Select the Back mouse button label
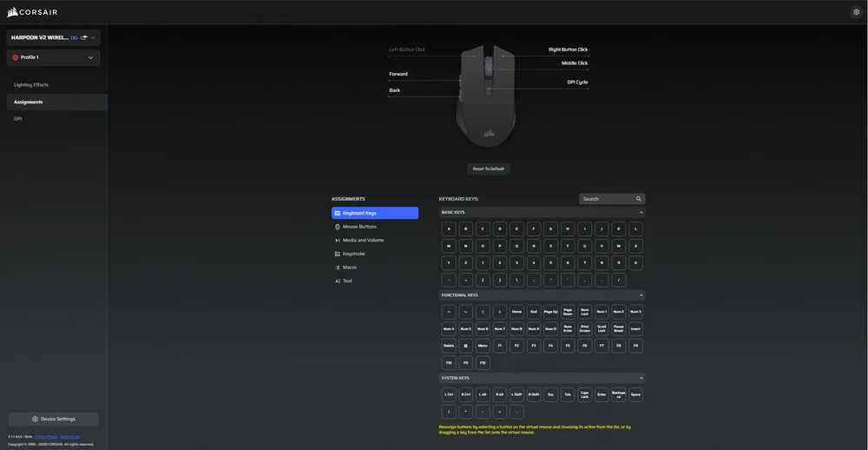 tap(395, 89)
